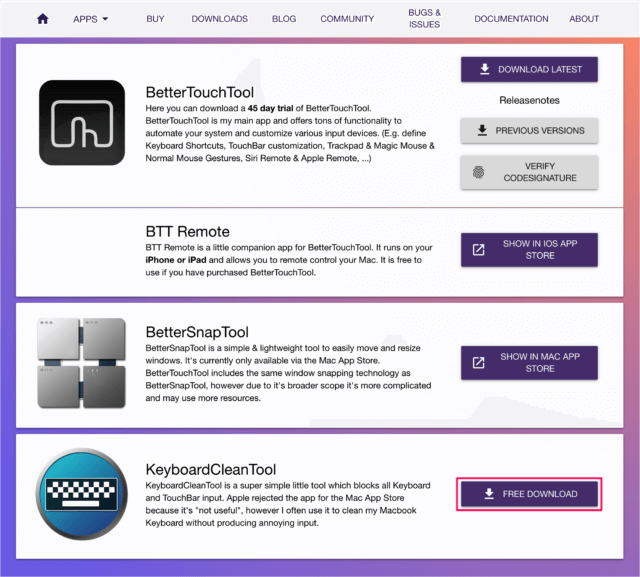This screenshot has width=640, height=577.
Task: Visit the COMMUNITY section
Action: click(347, 19)
